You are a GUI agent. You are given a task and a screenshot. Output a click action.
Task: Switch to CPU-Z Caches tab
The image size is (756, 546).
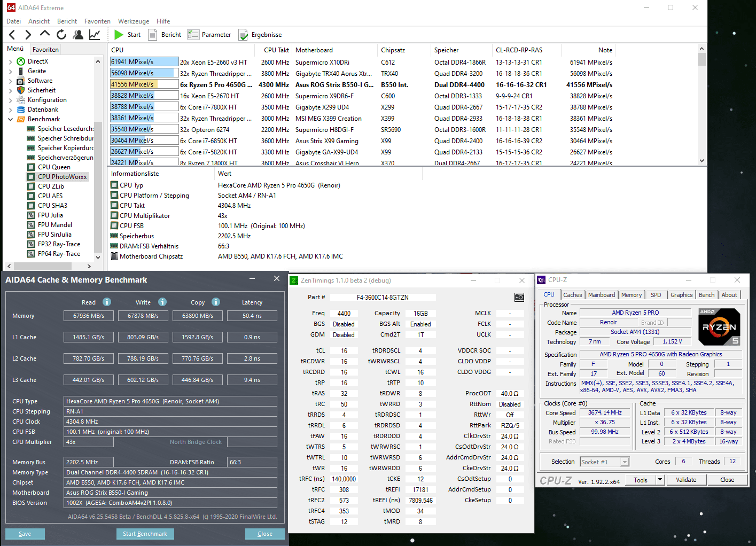[572, 295]
